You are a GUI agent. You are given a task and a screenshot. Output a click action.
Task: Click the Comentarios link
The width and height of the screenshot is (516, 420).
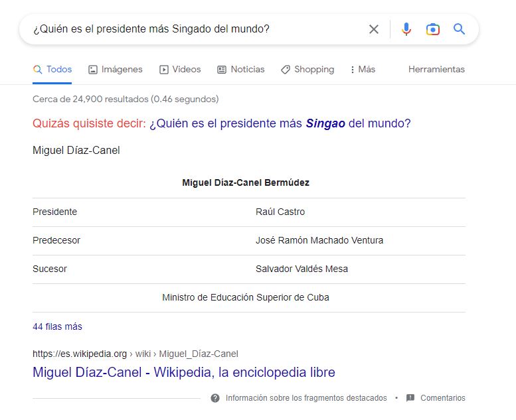442,398
